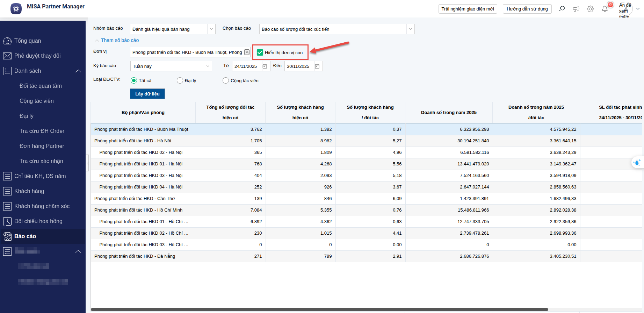The width and height of the screenshot is (644, 313).
Task: Open calendar picker for the Từ date
Action: click(x=265, y=66)
